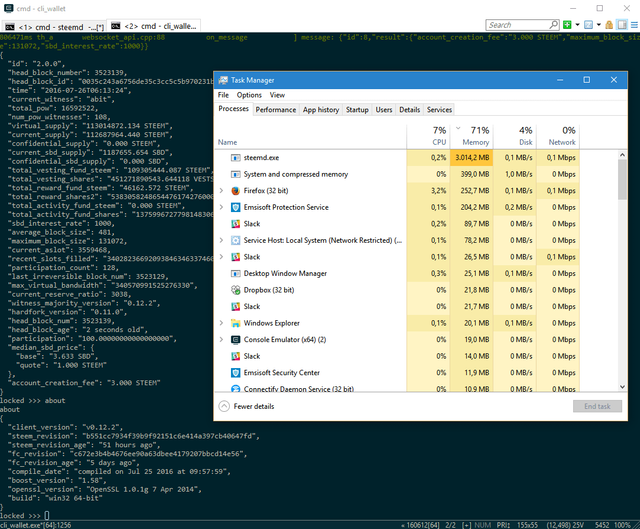Sort processes by the Name column
This screenshot has height=529, width=640.
310,136
